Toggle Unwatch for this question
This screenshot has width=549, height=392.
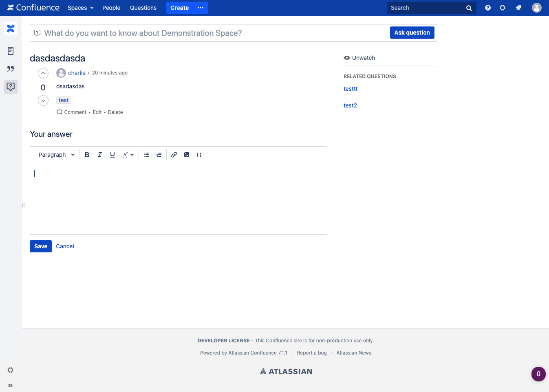359,58
